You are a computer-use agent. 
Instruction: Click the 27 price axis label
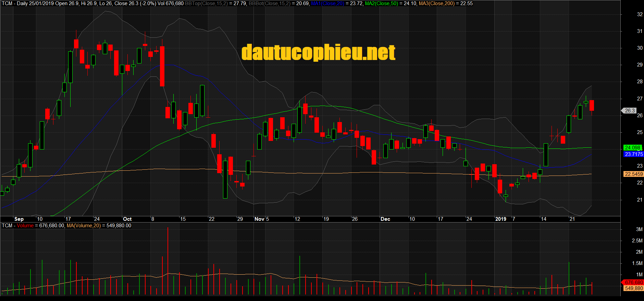(640, 99)
